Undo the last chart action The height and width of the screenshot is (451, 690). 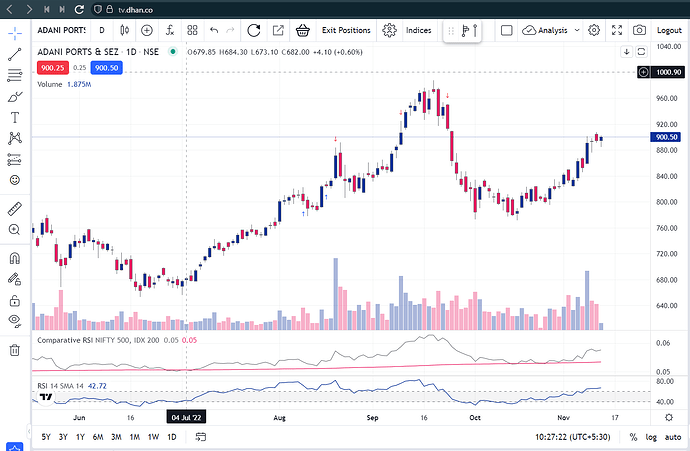tap(214, 30)
